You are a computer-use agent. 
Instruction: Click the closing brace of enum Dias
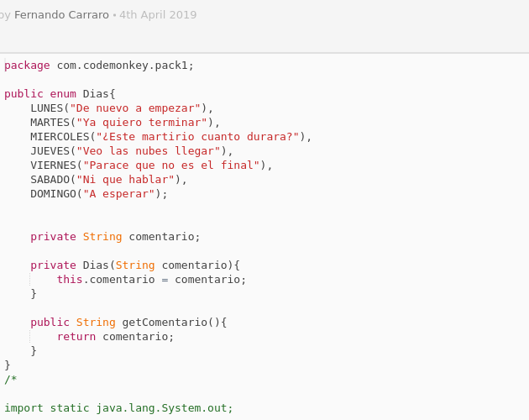click(8, 365)
